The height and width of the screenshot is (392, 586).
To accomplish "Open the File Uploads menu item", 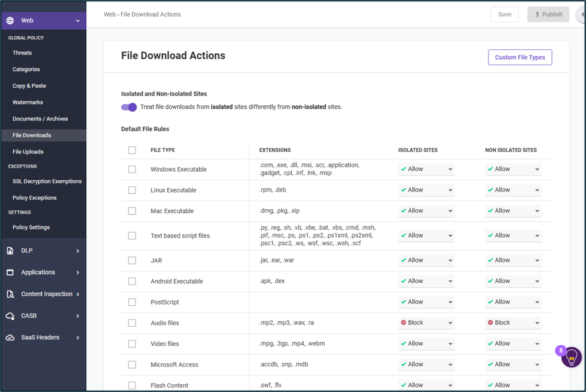I will 28,151.
